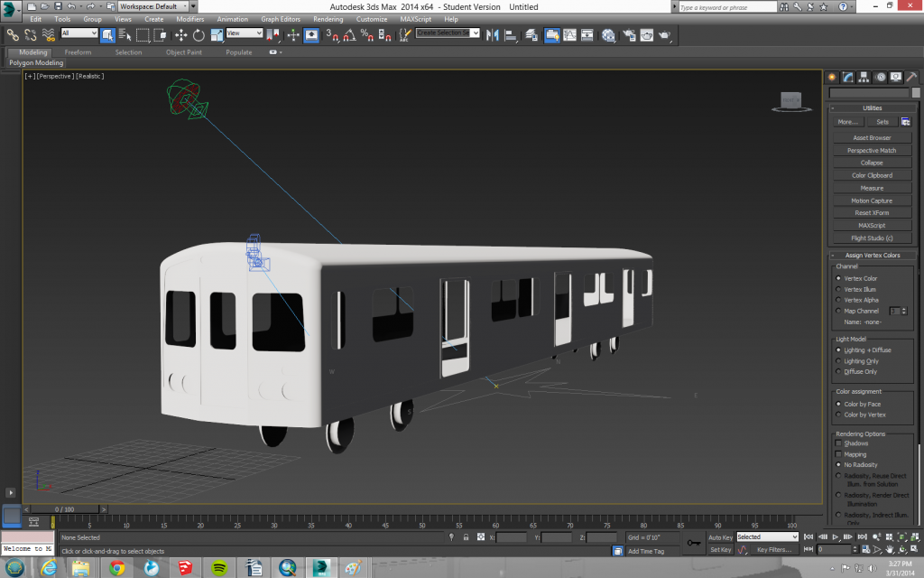Switch to the Freeform ribbon tab
924x578 pixels.
78,52
